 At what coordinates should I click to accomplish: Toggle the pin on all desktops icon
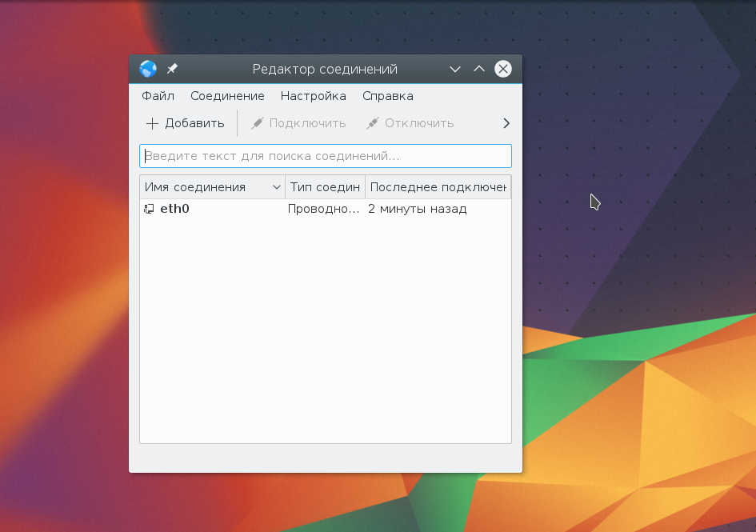click(172, 70)
